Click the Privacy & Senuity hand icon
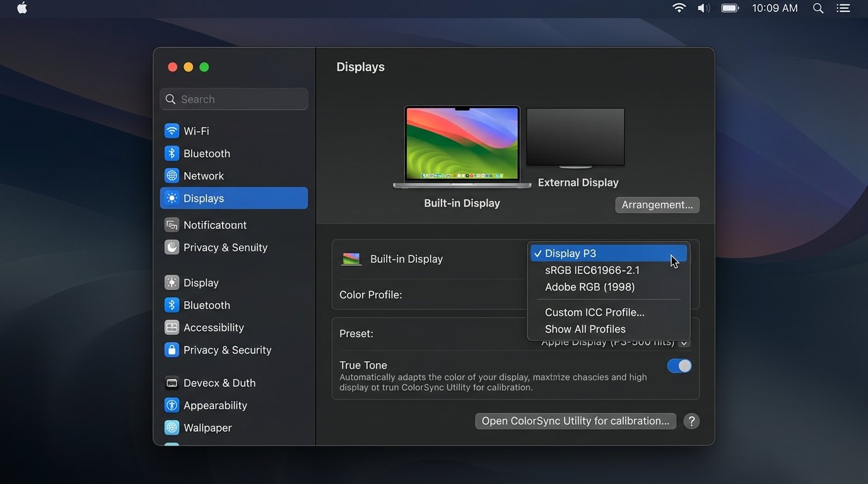The image size is (868, 484). (172, 248)
